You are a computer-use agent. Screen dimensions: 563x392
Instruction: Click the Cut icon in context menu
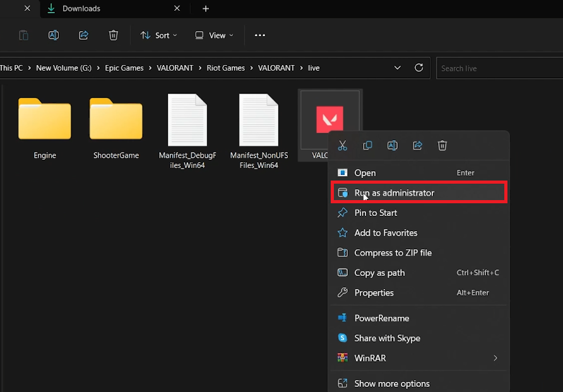coord(343,146)
